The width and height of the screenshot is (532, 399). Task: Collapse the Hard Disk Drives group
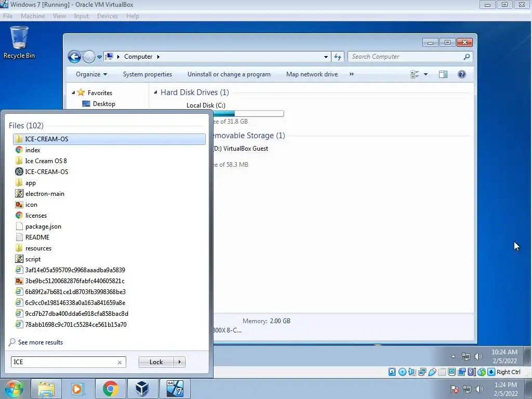click(x=155, y=92)
